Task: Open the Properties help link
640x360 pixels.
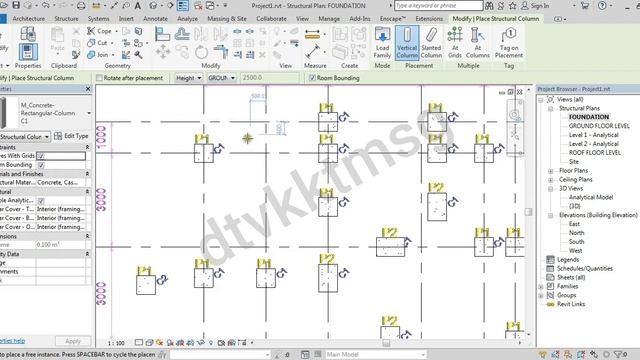Action: (12, 340)
